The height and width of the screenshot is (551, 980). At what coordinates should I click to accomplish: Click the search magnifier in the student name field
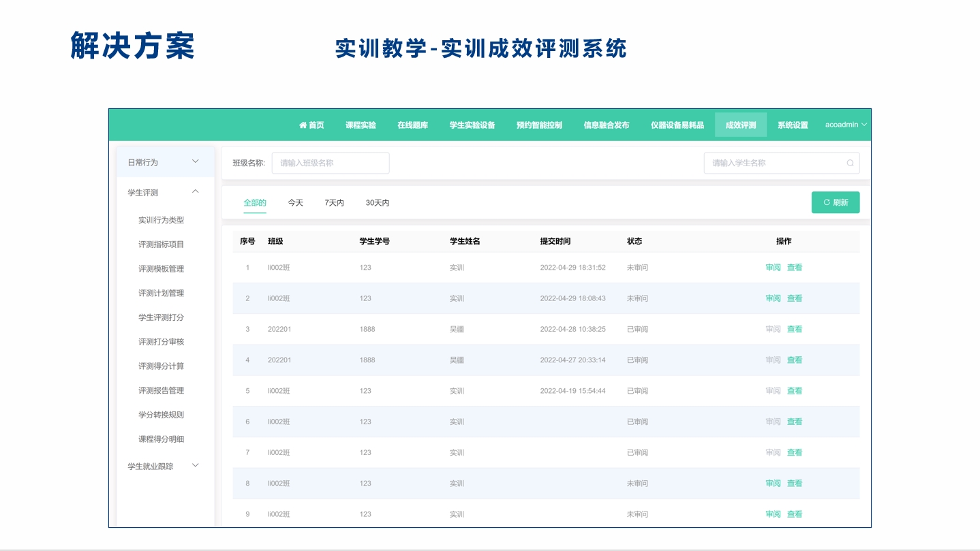(850, 163)
